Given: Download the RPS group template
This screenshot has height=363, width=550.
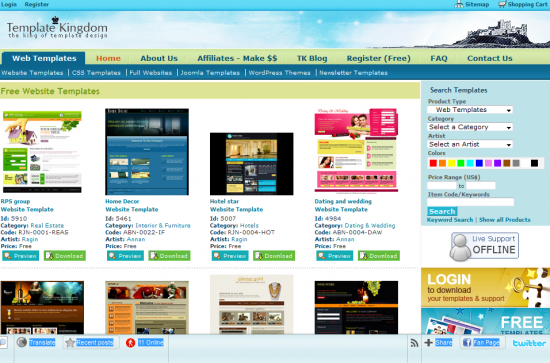Looking at the screenshot, I should click(65, 256).
